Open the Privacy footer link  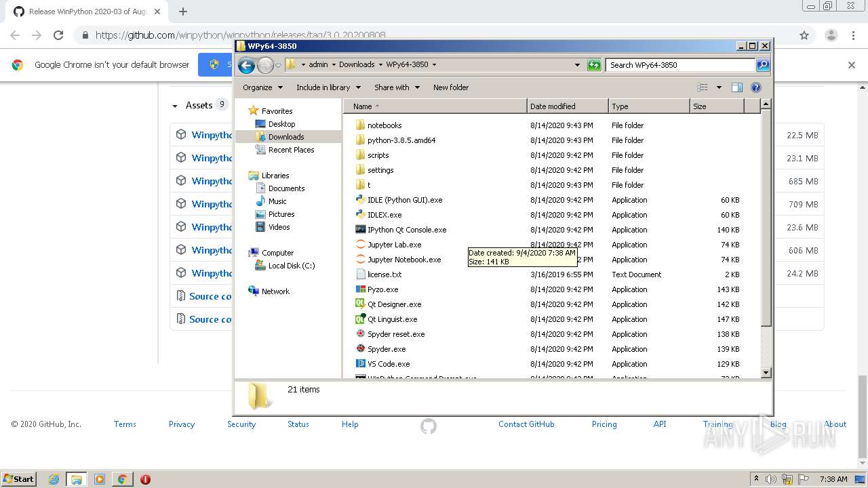(182, 424)
